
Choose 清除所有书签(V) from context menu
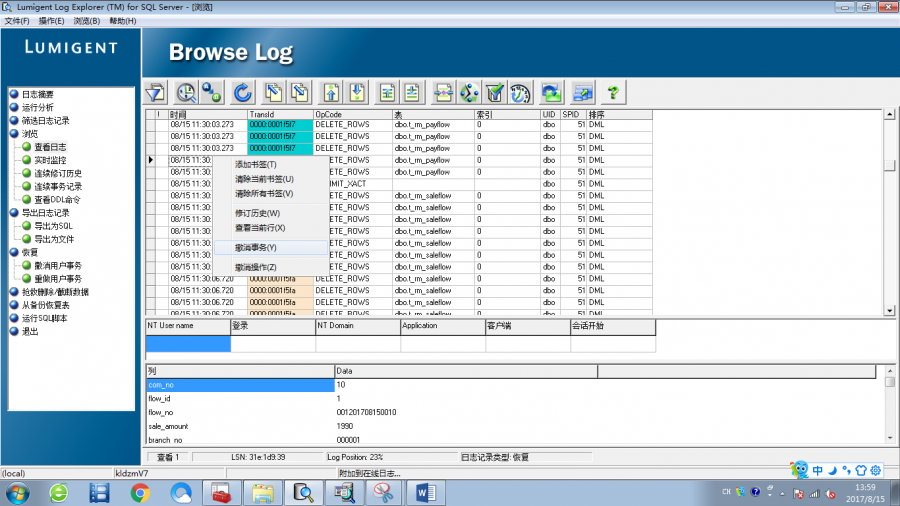(x=270, y=193)
